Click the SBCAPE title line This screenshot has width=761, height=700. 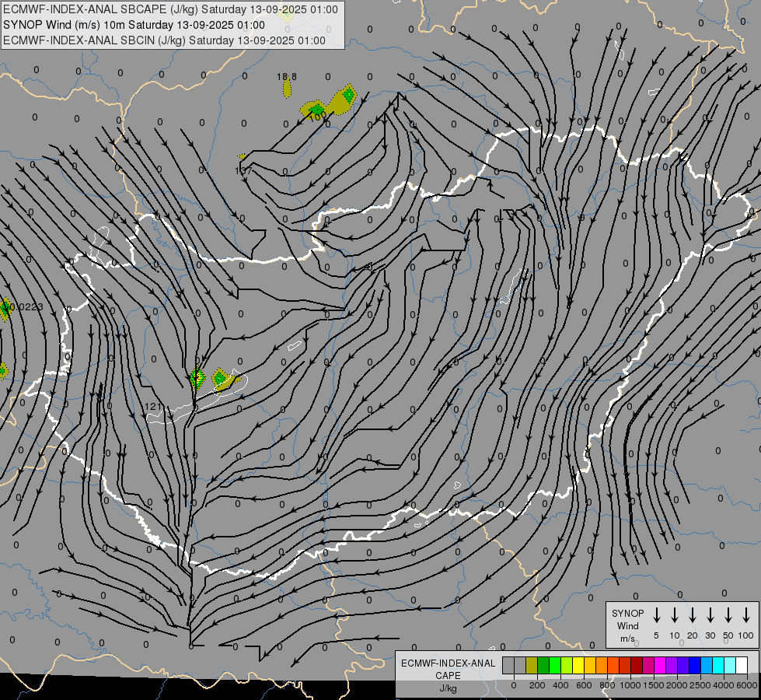tap(170, 9)
